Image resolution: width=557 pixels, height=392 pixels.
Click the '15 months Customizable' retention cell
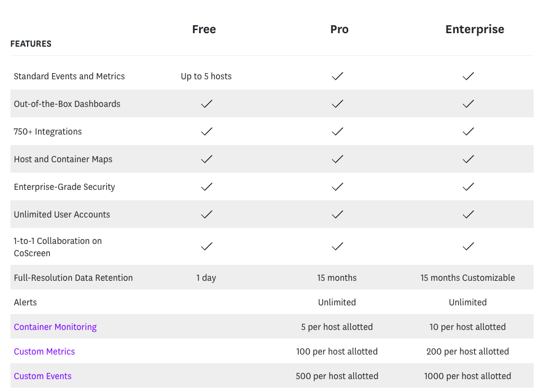467,278
